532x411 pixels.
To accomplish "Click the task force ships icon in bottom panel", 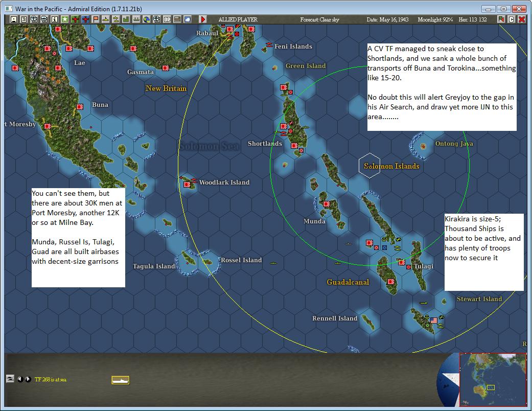I will tap(10, 379).
